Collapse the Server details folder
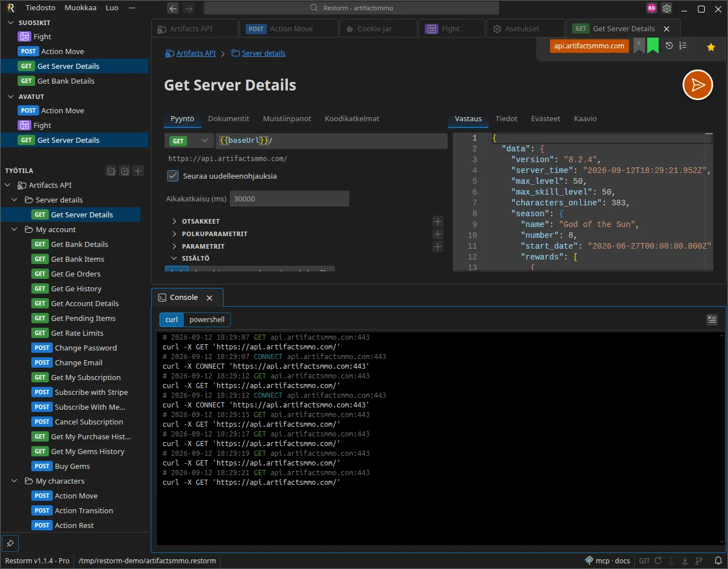The image size is (728, 569). click(15, 200)
